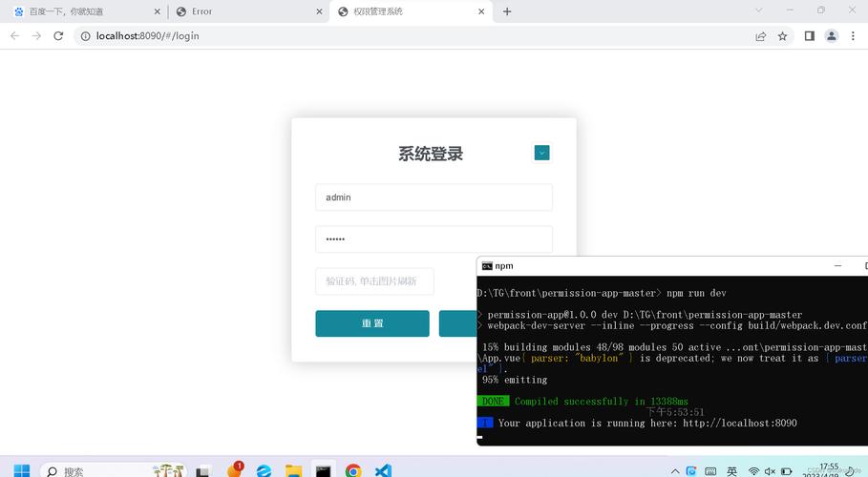Screen dimensions: 868x477
Task: Open the Wi-Fi network tray icon
Action: (753, 471)
